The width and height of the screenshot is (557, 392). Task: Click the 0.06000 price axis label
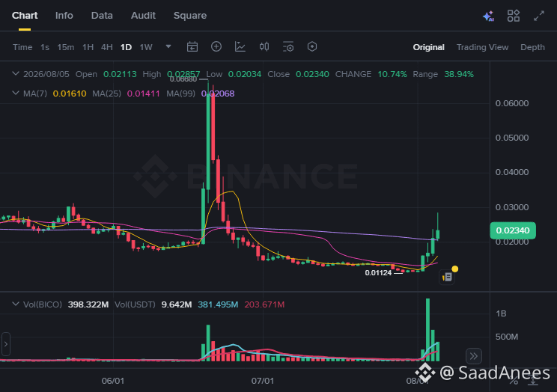512,103
